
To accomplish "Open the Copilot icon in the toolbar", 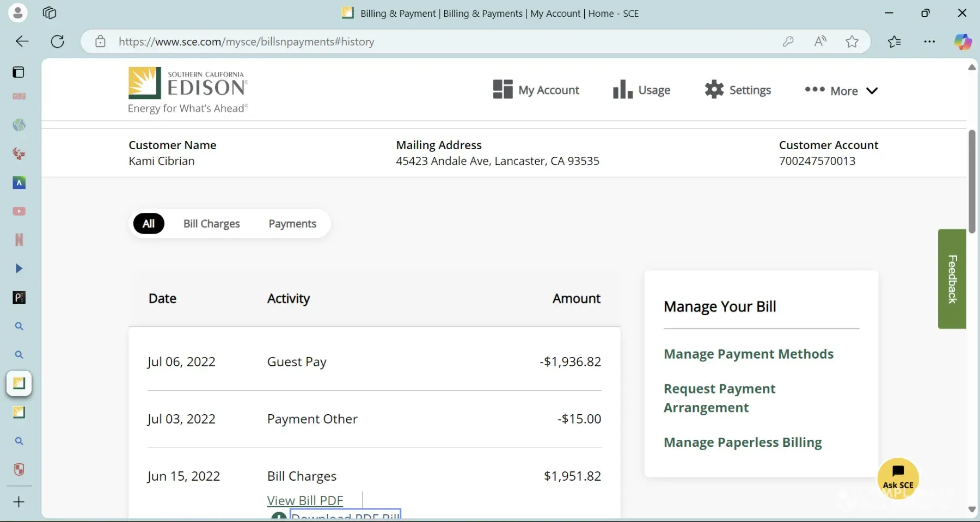I will coord(962,42).
